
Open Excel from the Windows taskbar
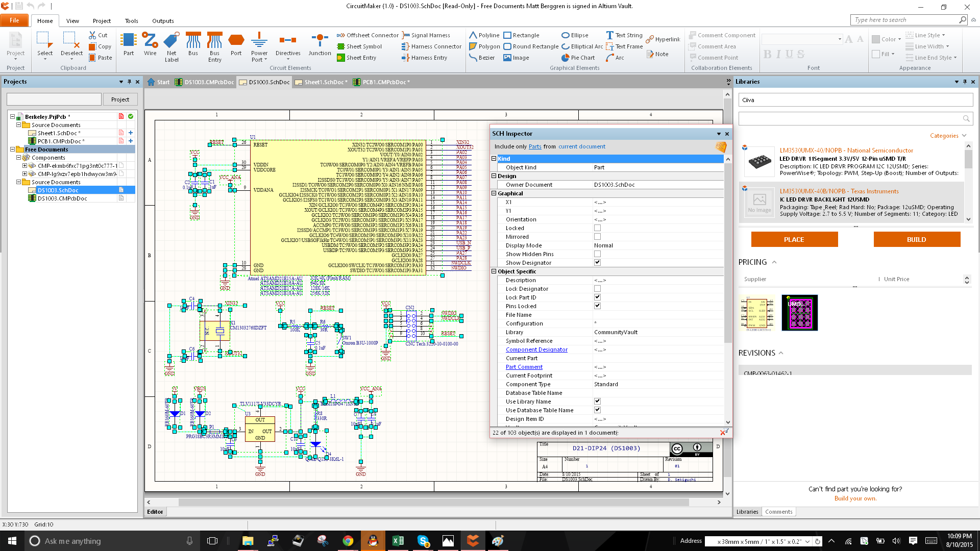[398, 541]
